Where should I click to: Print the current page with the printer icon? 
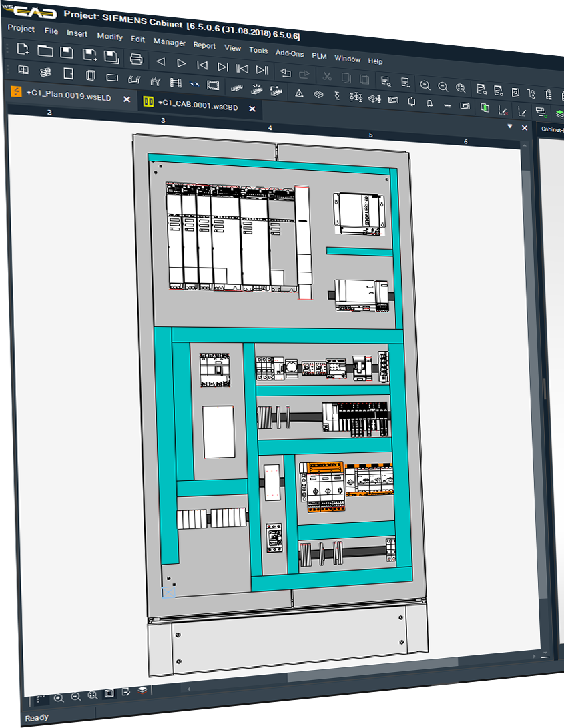pos(136,59)
